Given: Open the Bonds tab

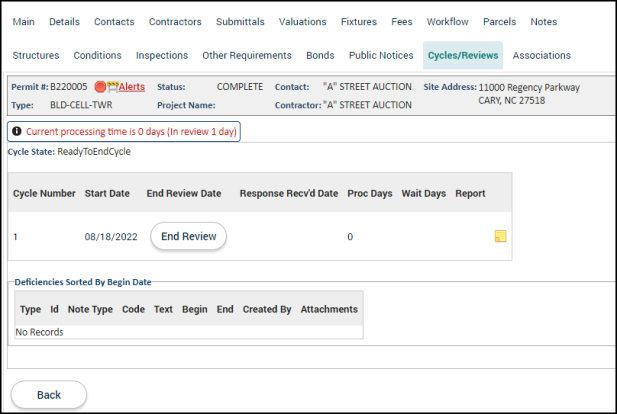Looking at the screenshot, I should pos(320,55).
